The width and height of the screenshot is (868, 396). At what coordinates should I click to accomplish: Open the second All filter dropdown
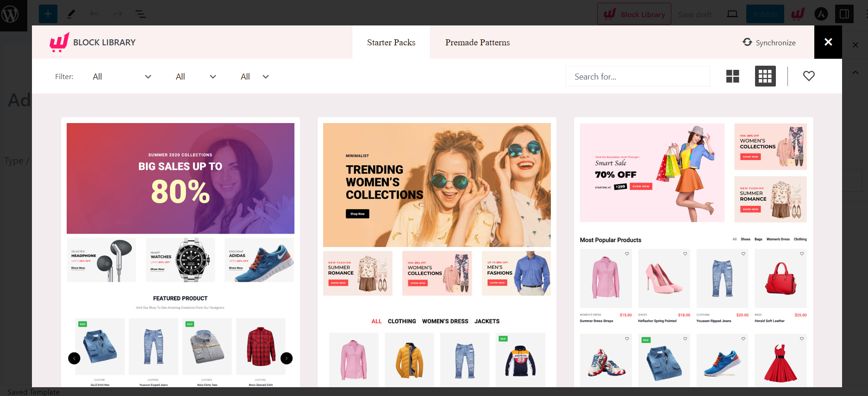pyautogui.click(x=196, y=76)
